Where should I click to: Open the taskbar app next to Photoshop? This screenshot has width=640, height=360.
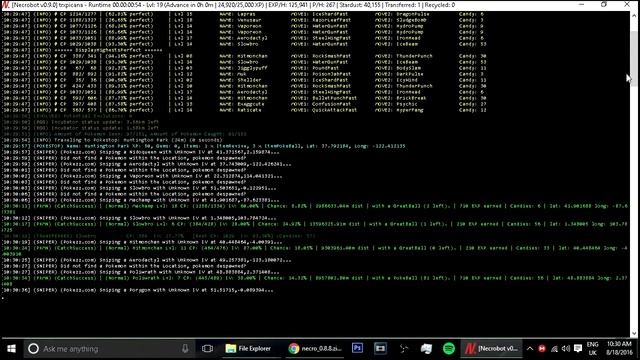(x=380, y=348)
